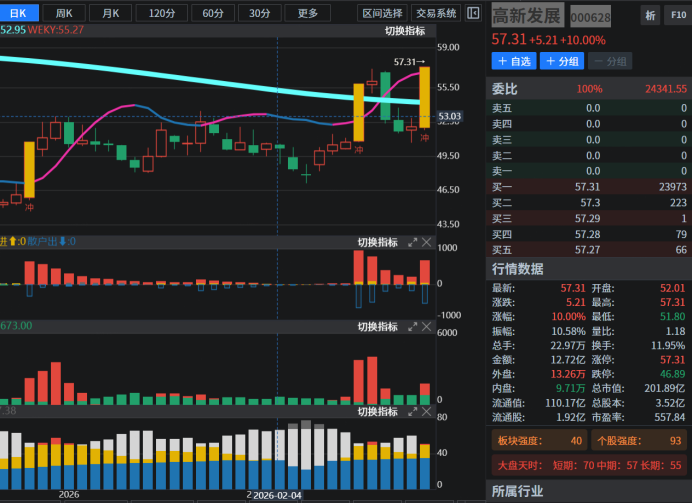Switch to the 60分 timeframe
This screenshot has height=504, width=692.
click(213, 13)
